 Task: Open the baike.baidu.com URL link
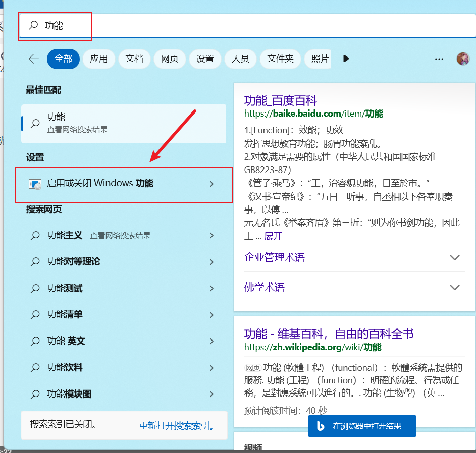pyautogui.click(x=313, y=114)
